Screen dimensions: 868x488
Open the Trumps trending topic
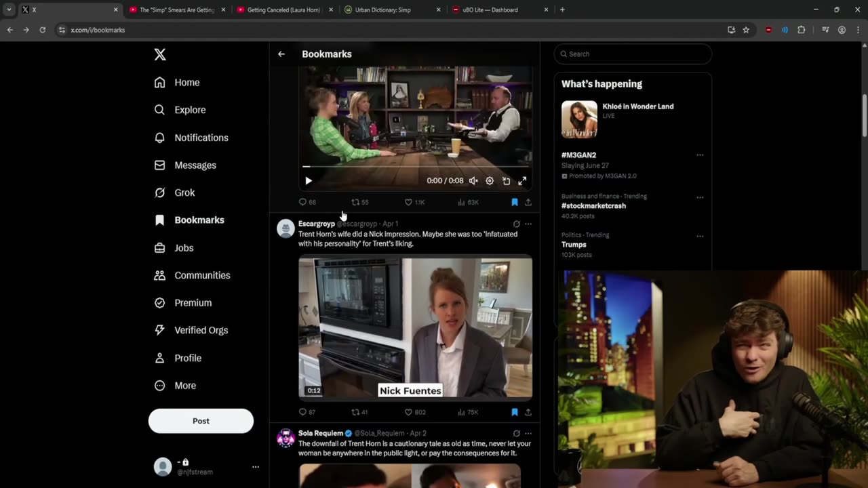pos(574,245)
